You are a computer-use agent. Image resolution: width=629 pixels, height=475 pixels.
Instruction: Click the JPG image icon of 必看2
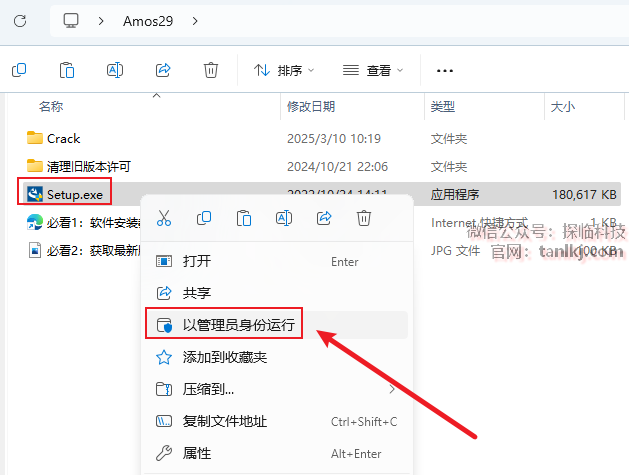pyautogui.click(x=35, y=250)
